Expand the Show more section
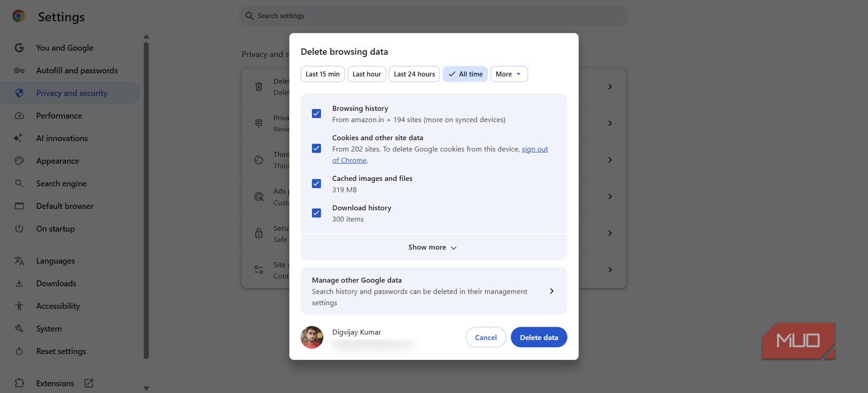 point(433,247)
